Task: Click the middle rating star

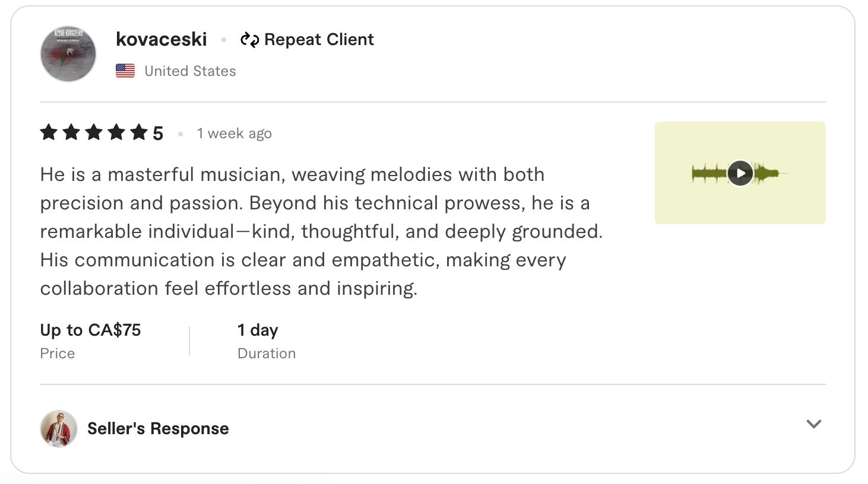Action: [x=94, y=132]
